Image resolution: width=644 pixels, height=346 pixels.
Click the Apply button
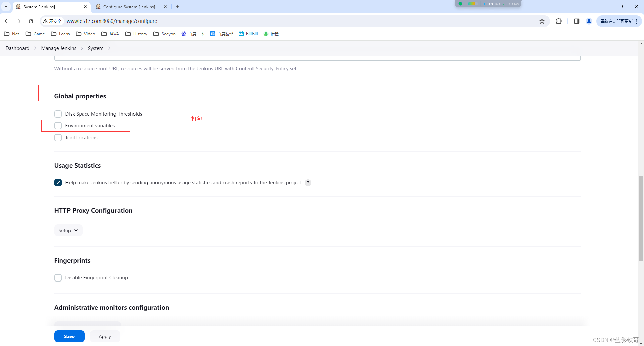(x=105, y=336)
